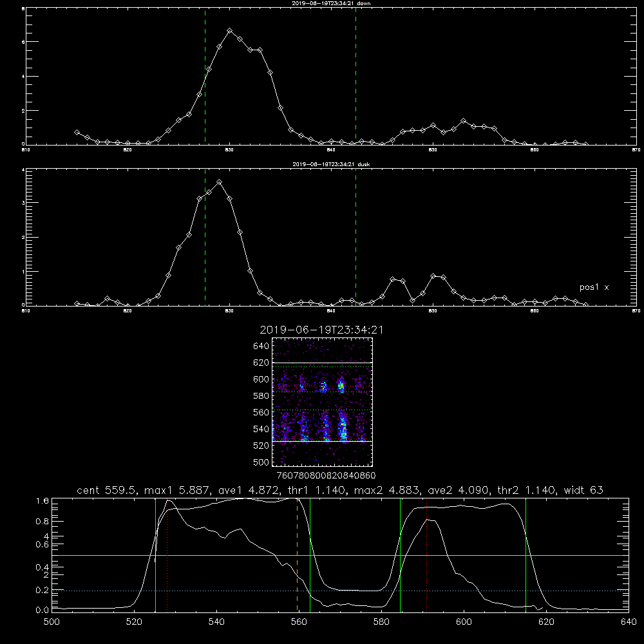Image resolution: width=644 pixels, height=644 pixels.
Task: Click the 'cent 559.5' value in the stats line
Action: [107, 490]
